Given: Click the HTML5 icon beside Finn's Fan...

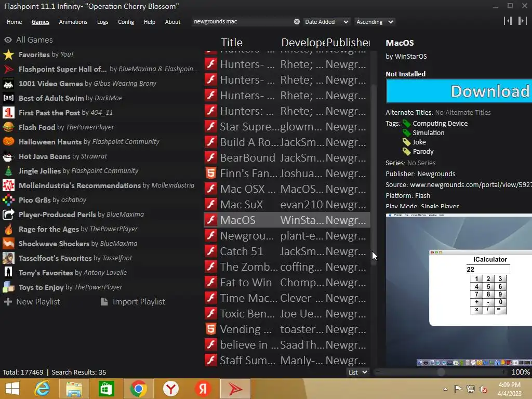Looking at the screenshot, I should 211,173.
